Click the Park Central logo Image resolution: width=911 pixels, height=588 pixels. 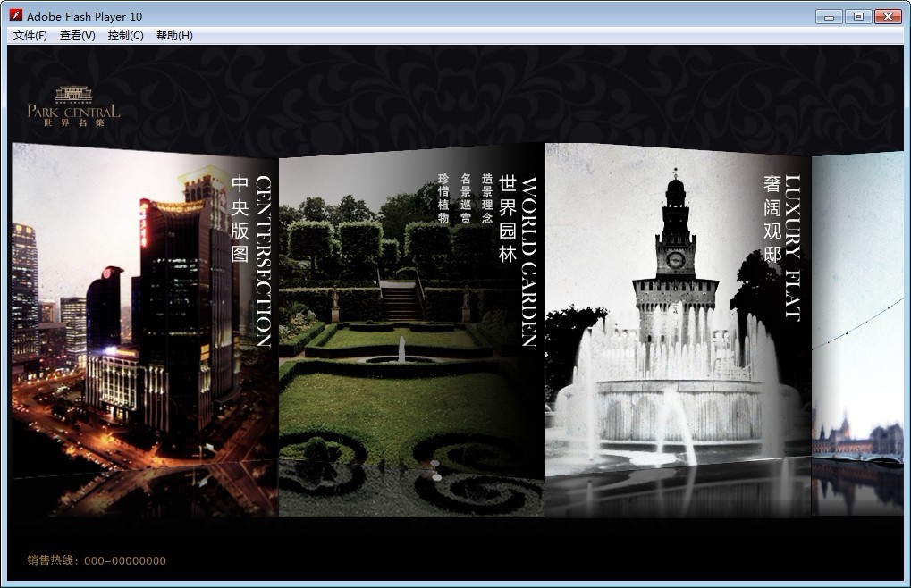coord(74,107)
